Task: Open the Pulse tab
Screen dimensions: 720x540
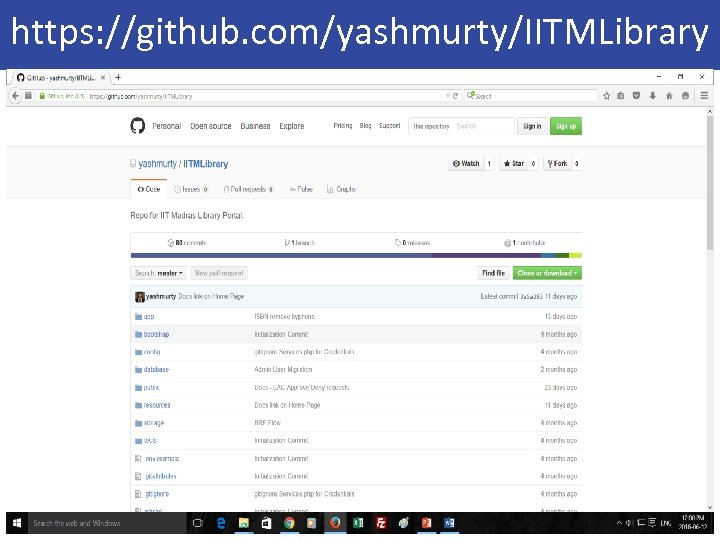Action: [301, 189]
